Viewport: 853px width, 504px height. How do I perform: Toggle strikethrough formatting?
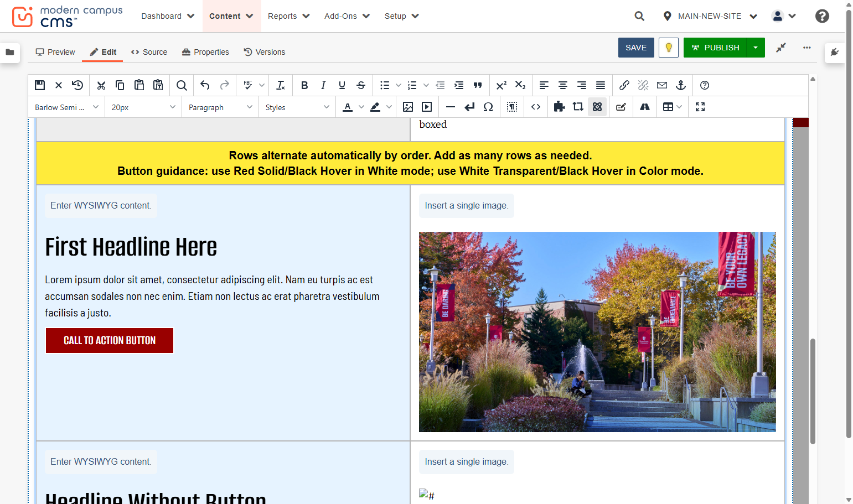click(361, 85)
